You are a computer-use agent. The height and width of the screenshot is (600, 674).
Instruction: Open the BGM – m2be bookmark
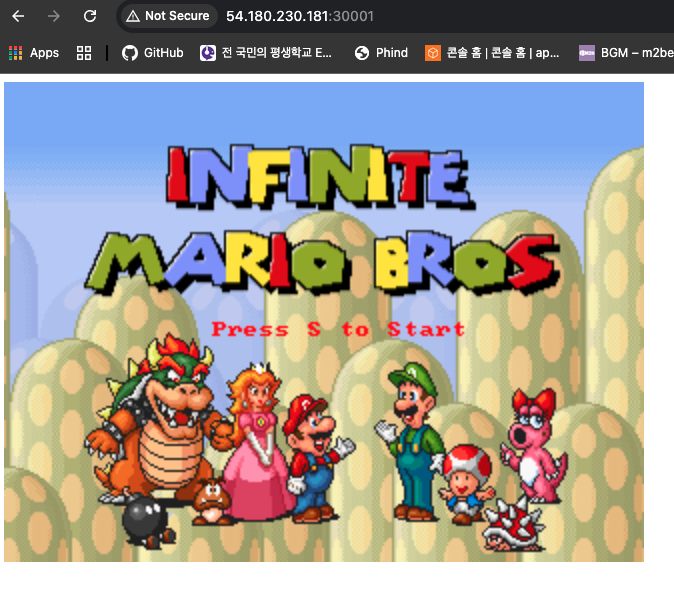click(x=626, y=53)
